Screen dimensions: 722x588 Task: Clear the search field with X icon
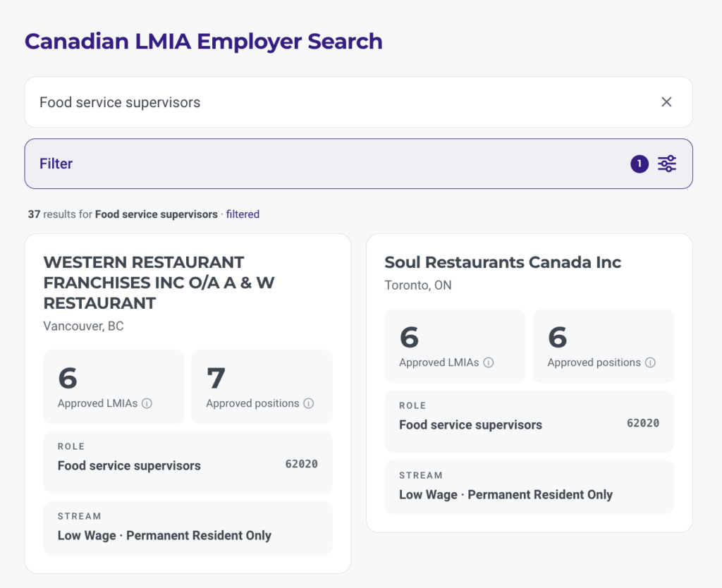[666, 102]
